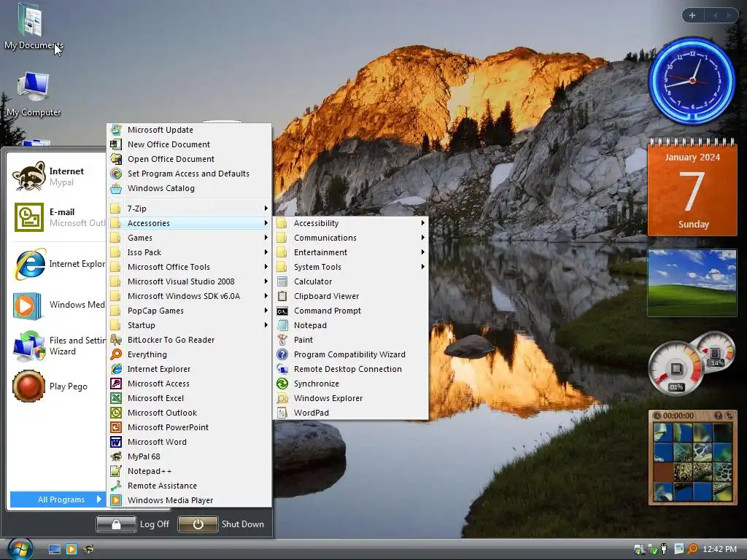Click Synchronize in Accessories
Image resolution: width=747 pixels, height=560 pixels.
pyautogui.click(x=351, y=384)
